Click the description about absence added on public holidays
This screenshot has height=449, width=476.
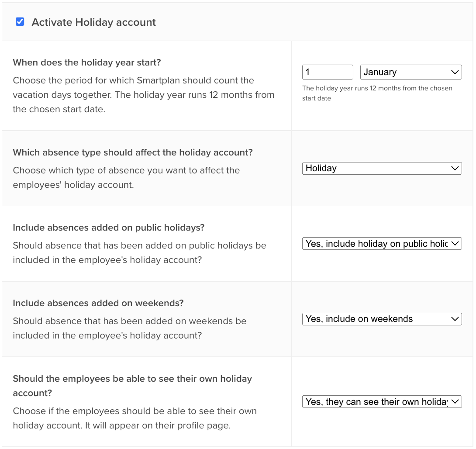(x=139, y=252)
